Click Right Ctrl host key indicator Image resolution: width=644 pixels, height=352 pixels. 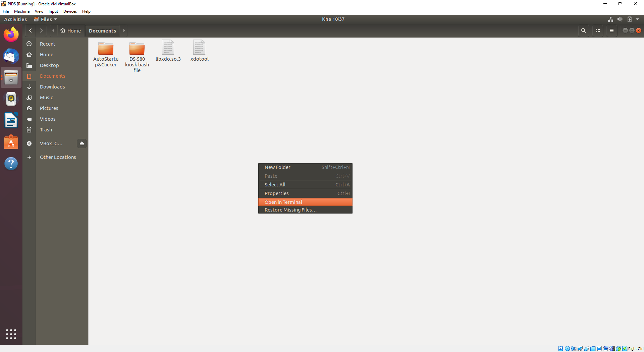coord(636,349)
